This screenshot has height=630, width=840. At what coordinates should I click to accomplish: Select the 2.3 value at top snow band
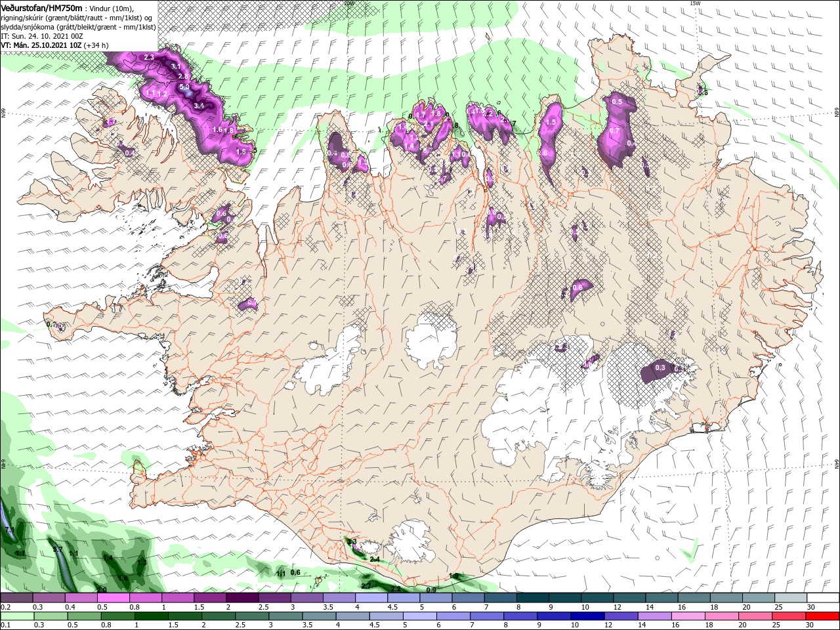[148, 58]
